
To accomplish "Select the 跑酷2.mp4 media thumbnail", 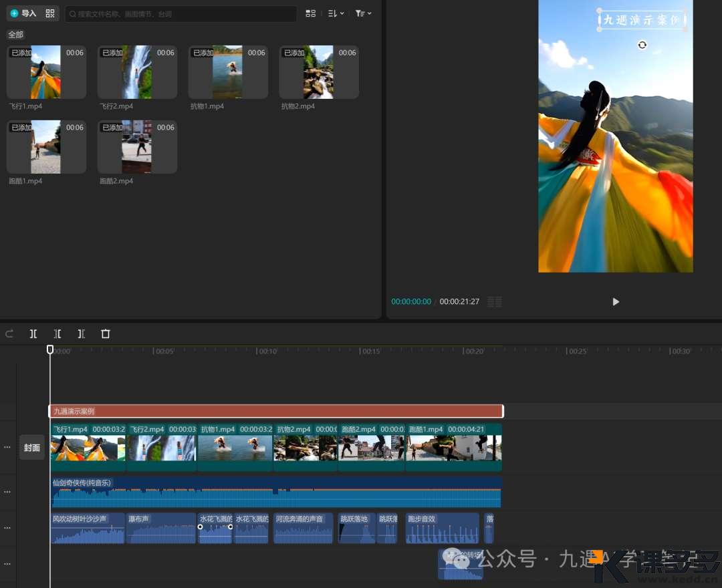I will click(x=137, y=147).
